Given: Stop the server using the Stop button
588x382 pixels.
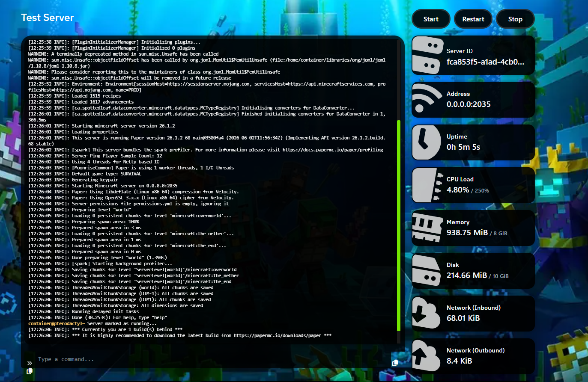Looking at the screenshot, I should click(x=515, y=19).
